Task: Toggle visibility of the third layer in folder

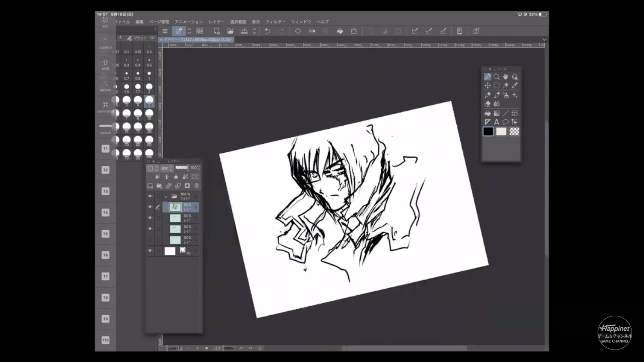Action: (x=150, y=229)
